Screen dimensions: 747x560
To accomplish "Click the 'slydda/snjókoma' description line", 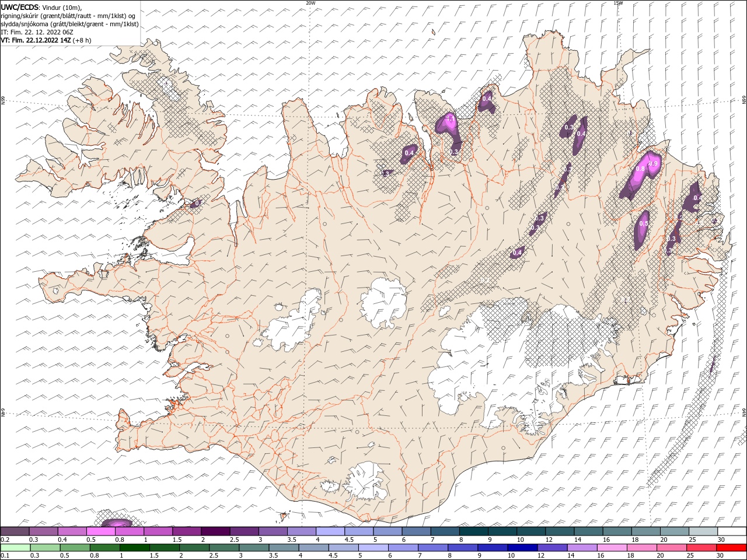I will pyautogui.click(x=69, y=24).
